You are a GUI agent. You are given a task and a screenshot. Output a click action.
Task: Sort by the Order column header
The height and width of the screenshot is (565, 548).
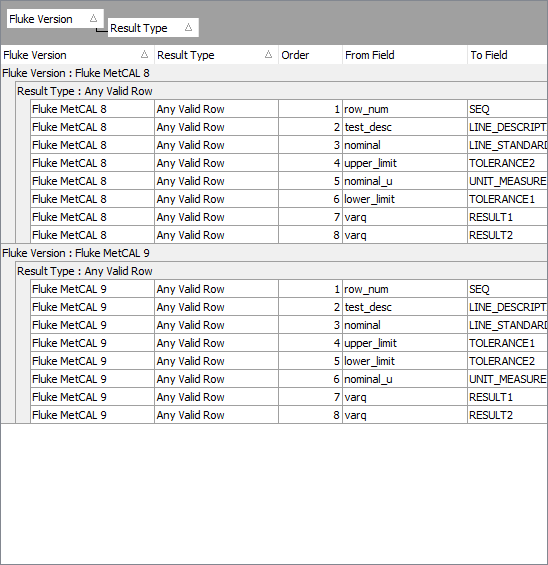coord(310,55)
